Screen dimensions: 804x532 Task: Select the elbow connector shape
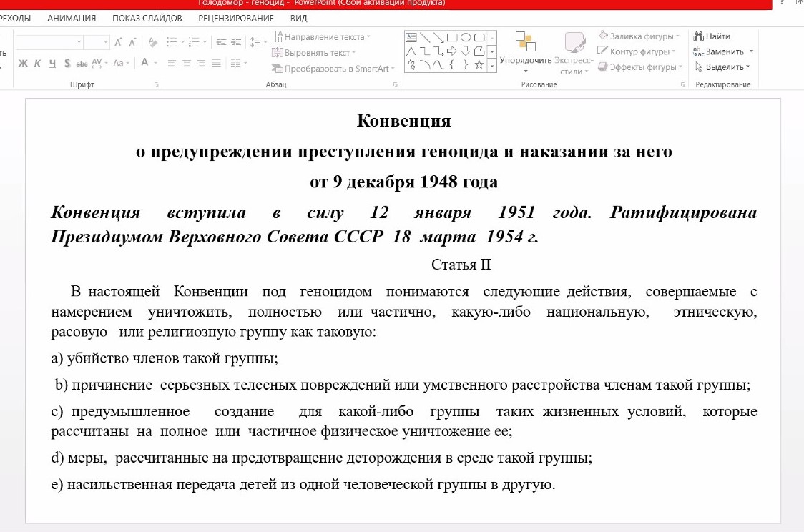425,51
